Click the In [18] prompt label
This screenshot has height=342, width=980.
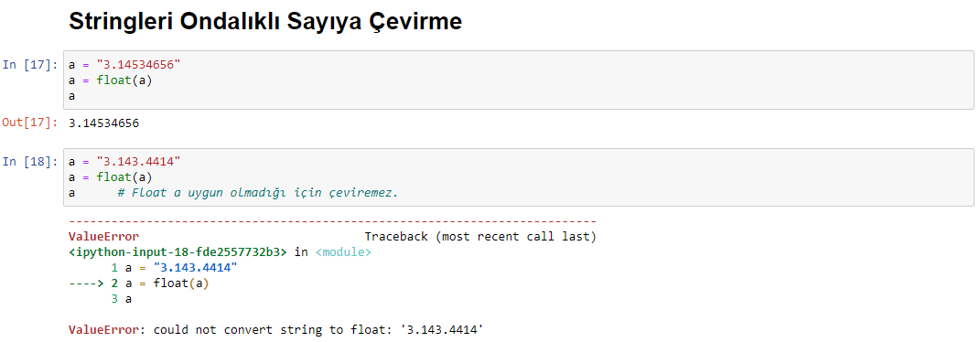tap(30, 162)
